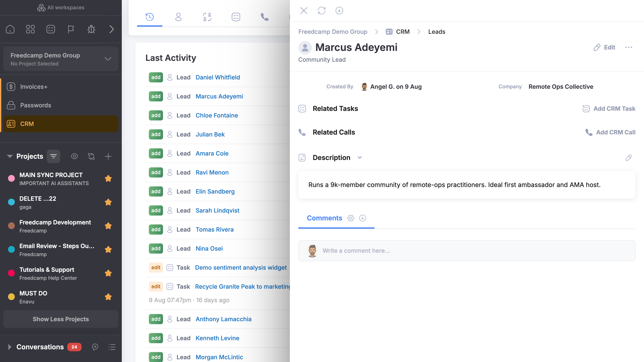Screen dimensions: 644x362
Task: Expand the Conversations section
Action: pyautogui.click(x=10, y=347)
